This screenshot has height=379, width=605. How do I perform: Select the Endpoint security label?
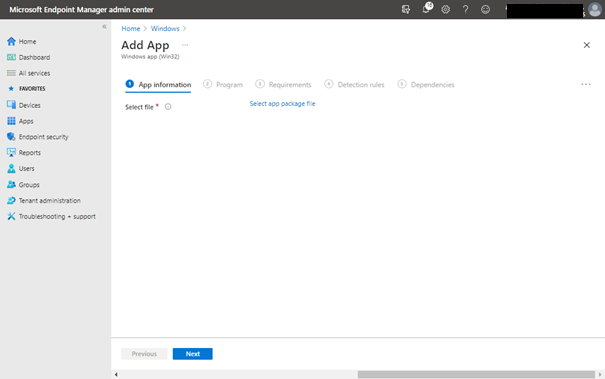[44, 137]
